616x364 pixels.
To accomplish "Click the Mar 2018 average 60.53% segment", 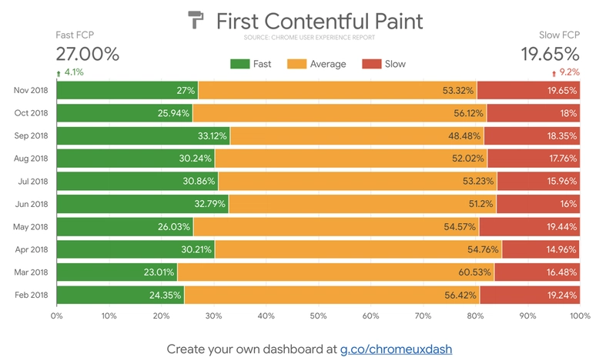I will pyautogui.click(x=336, y=272).
